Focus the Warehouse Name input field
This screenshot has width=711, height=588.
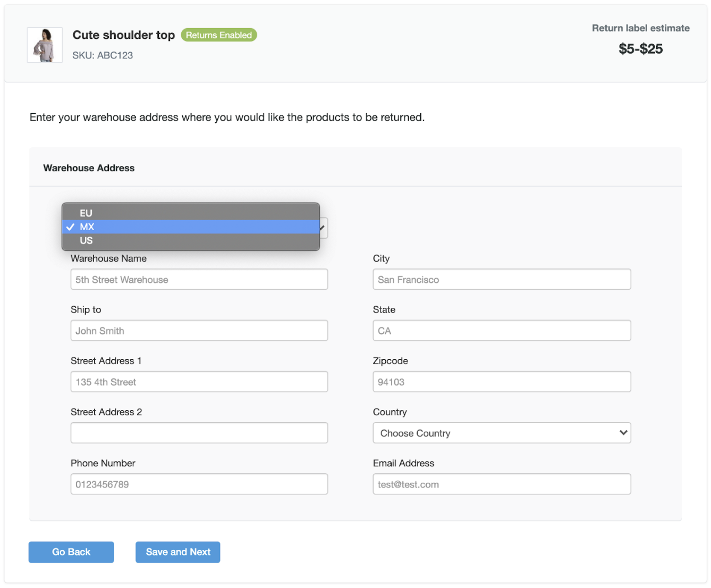[199, 280]
